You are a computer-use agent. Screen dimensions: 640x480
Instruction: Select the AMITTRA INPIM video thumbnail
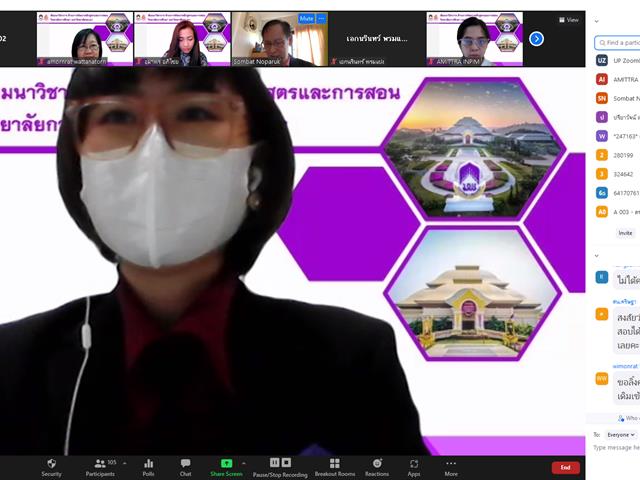tap(475, 39)
